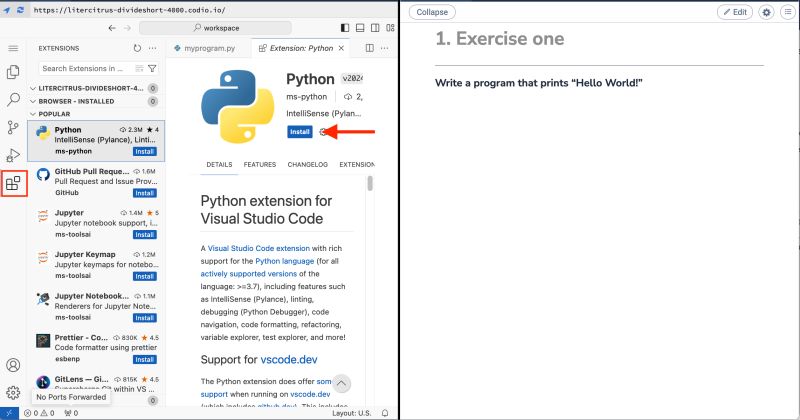Follow the Python language link
800x420 pixels.
pyautogui.click(x=285, y=261)
